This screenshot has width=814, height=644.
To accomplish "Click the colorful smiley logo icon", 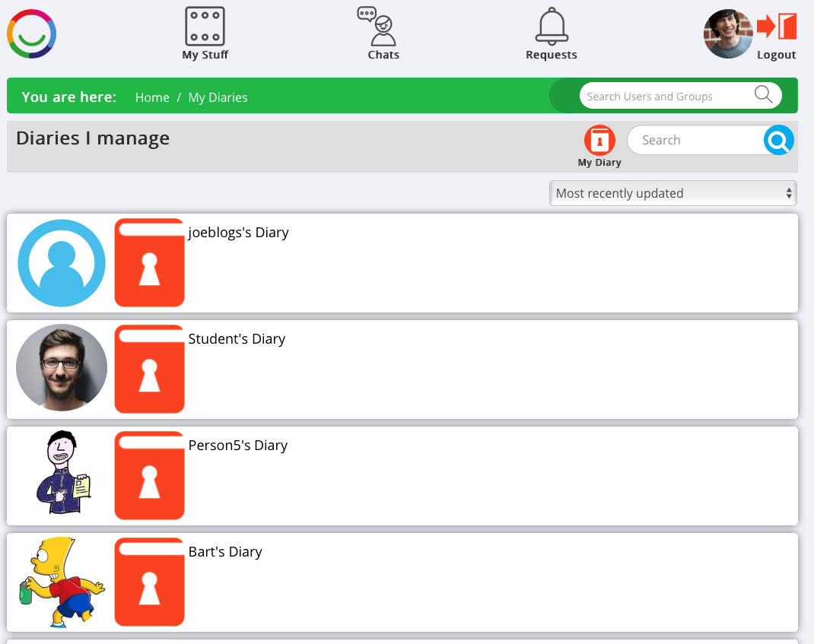I will point(31,33).
